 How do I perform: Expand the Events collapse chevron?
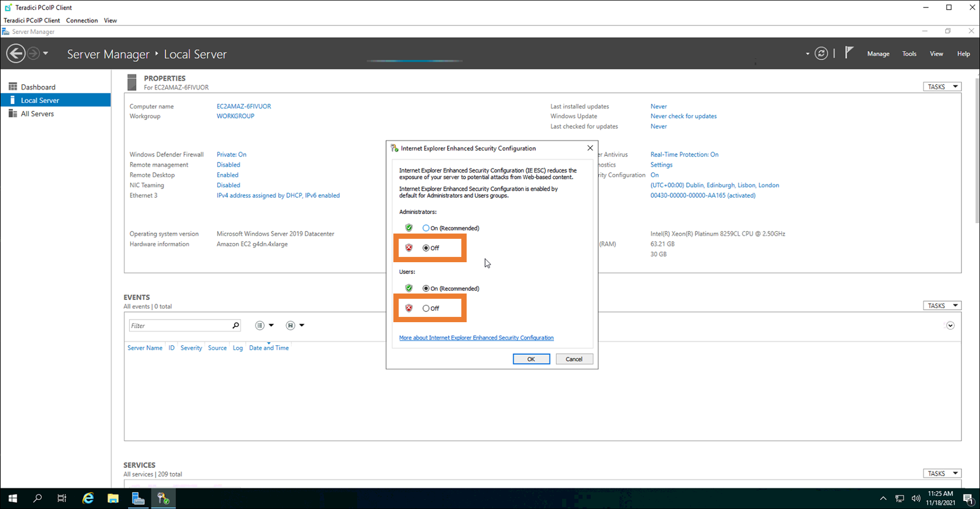950,325
